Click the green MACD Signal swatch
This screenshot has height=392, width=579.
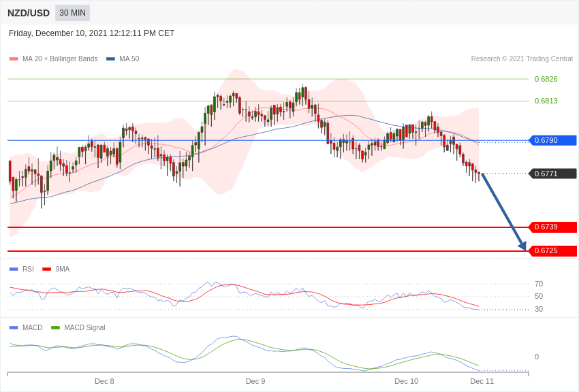(55, 327)
